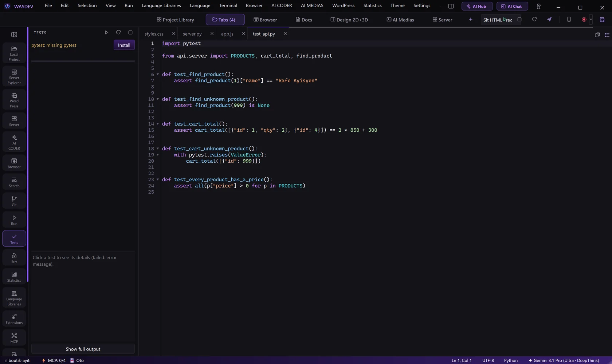Refresh the tests list

click(118, 32)
